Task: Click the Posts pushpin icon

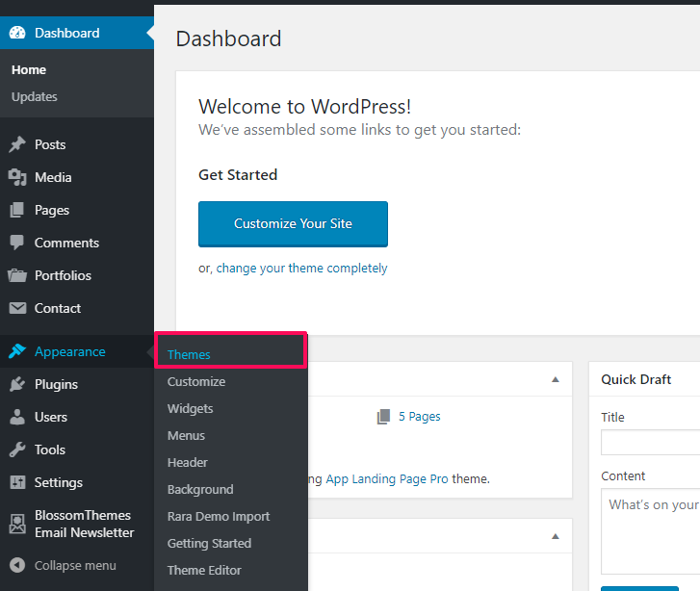Action: [x=17, y=144]
